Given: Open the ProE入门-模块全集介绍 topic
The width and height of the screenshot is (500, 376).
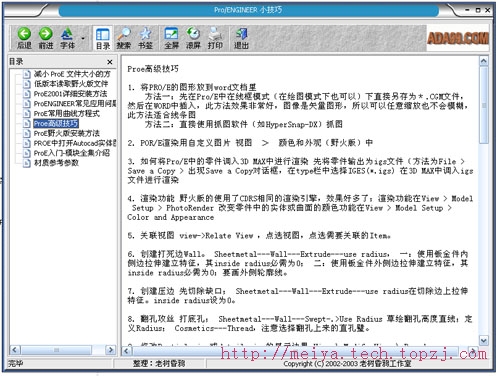Looking at the screenshot, I should (x=72, y=153).
